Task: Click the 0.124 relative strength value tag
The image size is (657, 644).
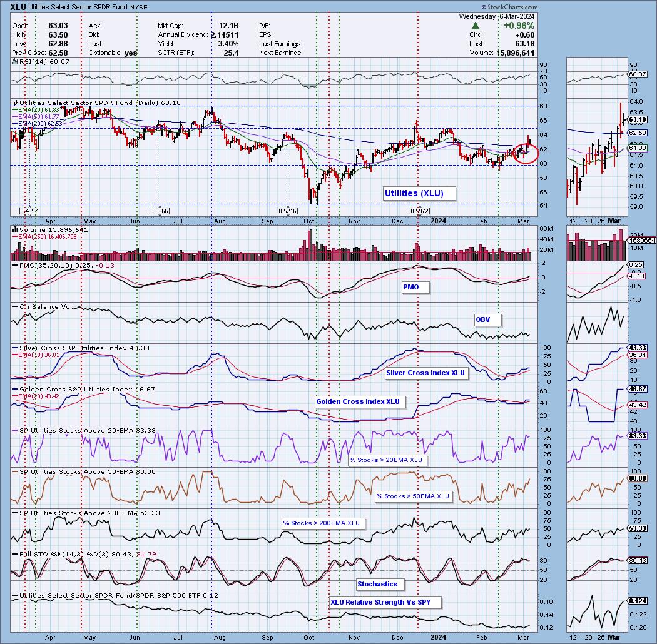Action: pyautogui.click(x=638, y=601)
